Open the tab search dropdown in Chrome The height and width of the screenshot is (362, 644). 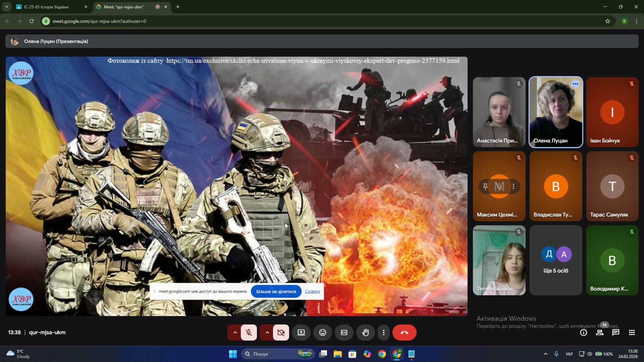coord(6,7)
